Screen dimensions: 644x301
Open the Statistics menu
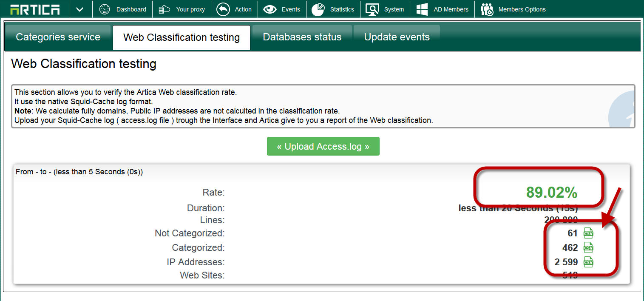(333, 9)
